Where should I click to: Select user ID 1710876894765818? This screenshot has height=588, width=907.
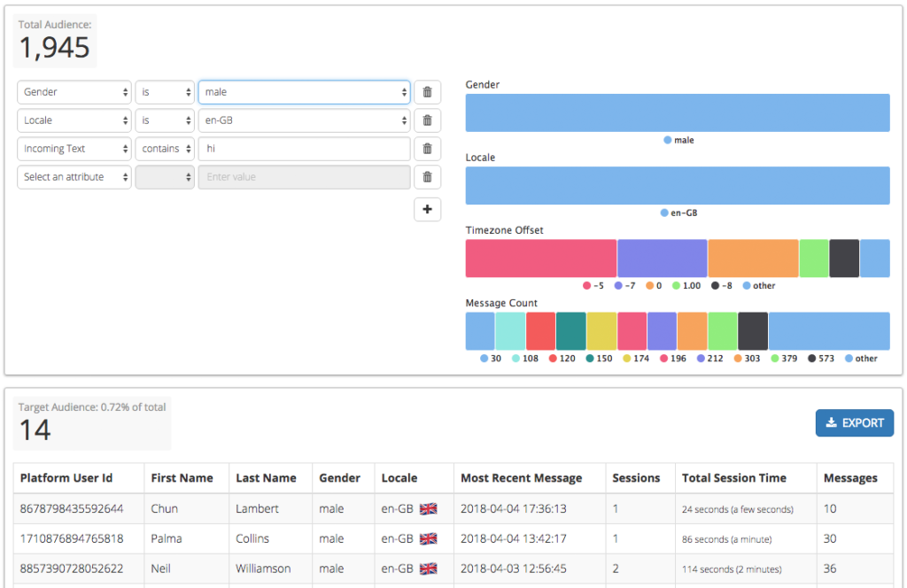point(72,539)
